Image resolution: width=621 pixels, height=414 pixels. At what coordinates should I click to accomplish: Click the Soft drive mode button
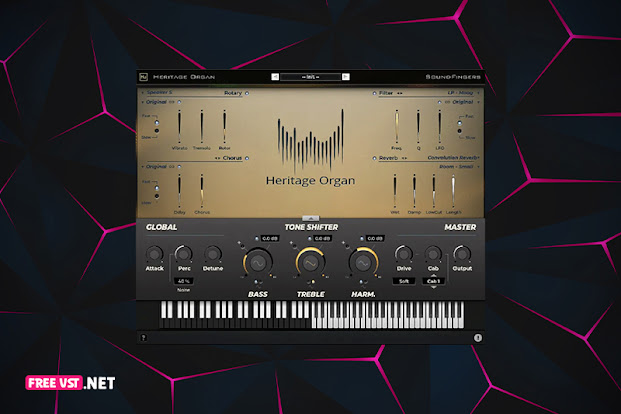point(404,281)
